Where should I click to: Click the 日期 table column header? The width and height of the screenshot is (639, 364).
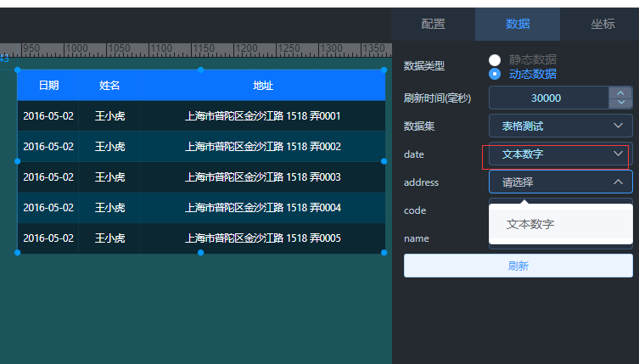[x=48, y=86]
